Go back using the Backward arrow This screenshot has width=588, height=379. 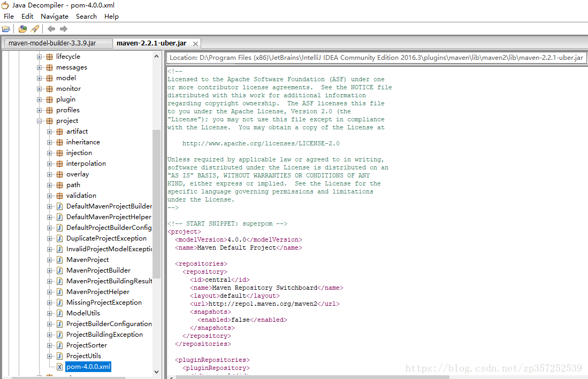point(51,29)
